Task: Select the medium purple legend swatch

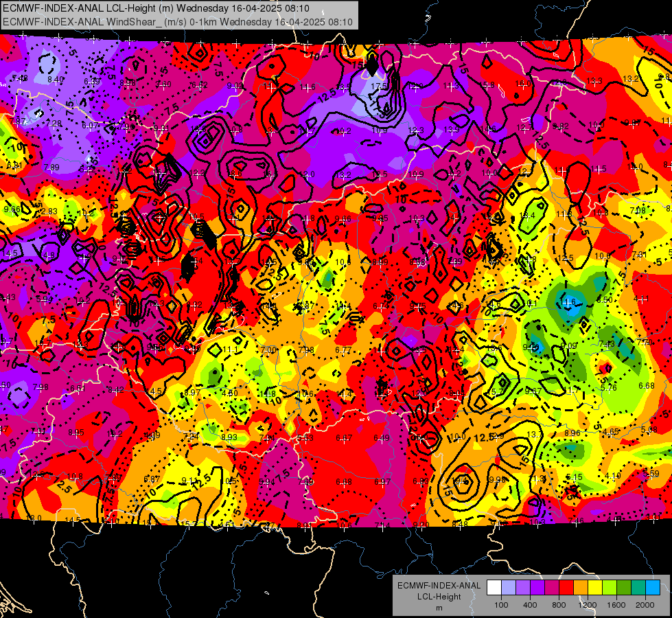Action: (x=523, y=588)
